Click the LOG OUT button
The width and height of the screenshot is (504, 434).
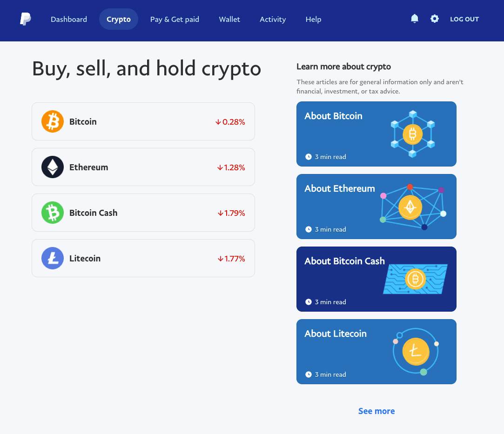(x=464, y=19)
